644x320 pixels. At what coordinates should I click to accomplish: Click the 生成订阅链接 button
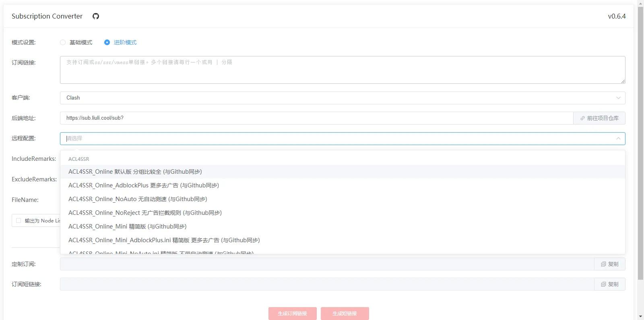293,314
